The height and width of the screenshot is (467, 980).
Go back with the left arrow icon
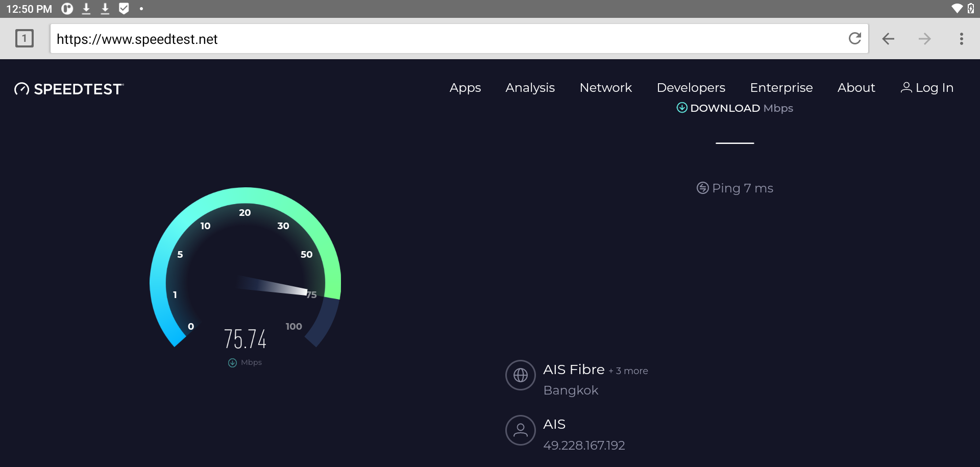click(888, 39)
